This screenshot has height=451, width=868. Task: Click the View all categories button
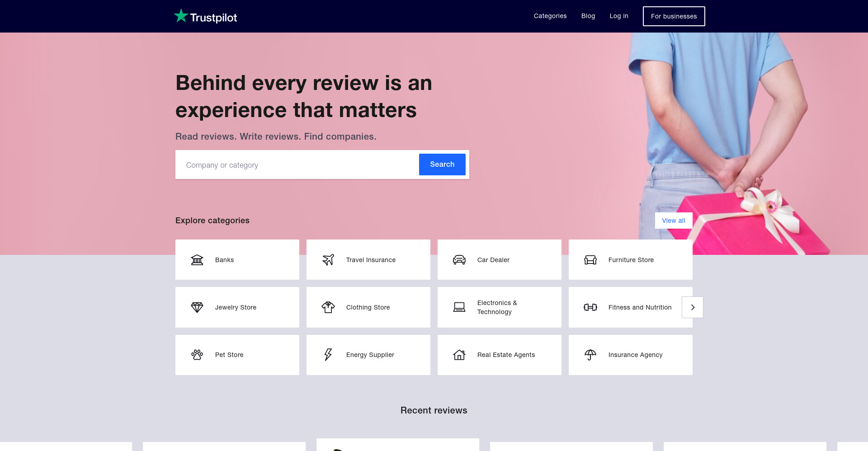click(674, 221)
